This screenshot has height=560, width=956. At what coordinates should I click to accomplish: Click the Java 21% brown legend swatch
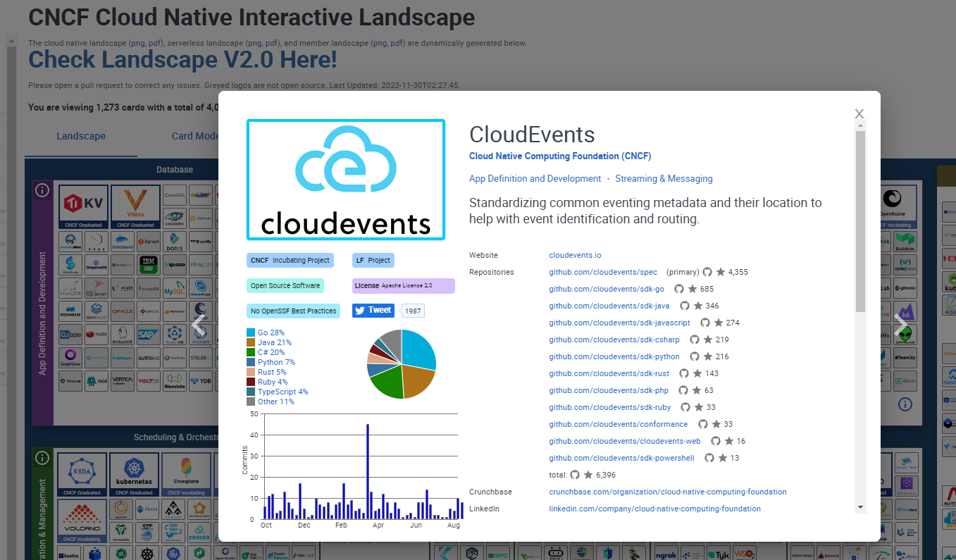[x=251, y=342]
